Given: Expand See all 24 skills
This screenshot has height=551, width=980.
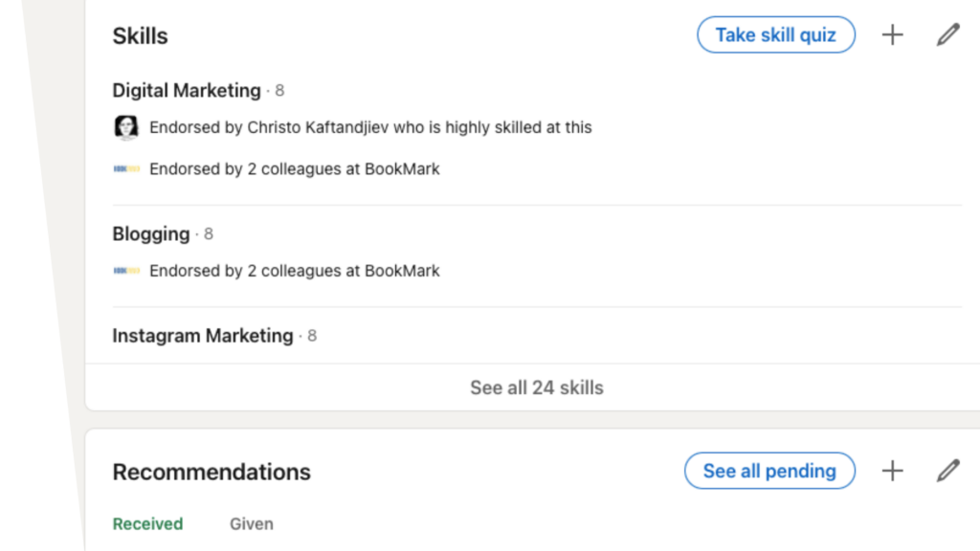Looking at the screenshot, I should click(x=536, y=387).
